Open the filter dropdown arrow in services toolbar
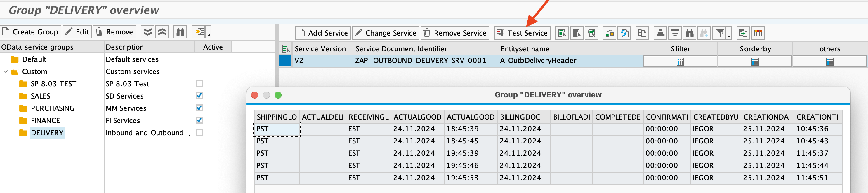 [x=729, y=36]
